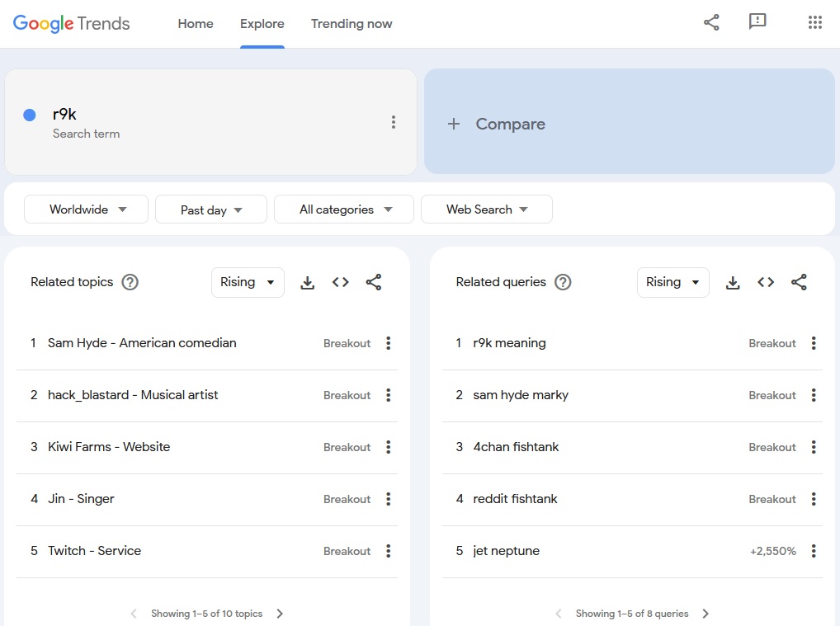Click the blue dot color for r9k
The width and height of the screenshot is (840, 626).
[30, 115]
